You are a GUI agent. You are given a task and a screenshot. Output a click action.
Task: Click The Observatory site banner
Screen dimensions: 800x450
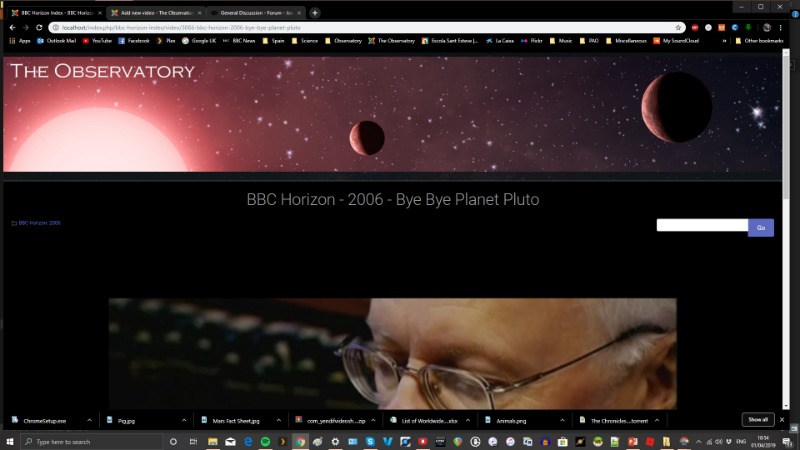[x=392, y=114]
